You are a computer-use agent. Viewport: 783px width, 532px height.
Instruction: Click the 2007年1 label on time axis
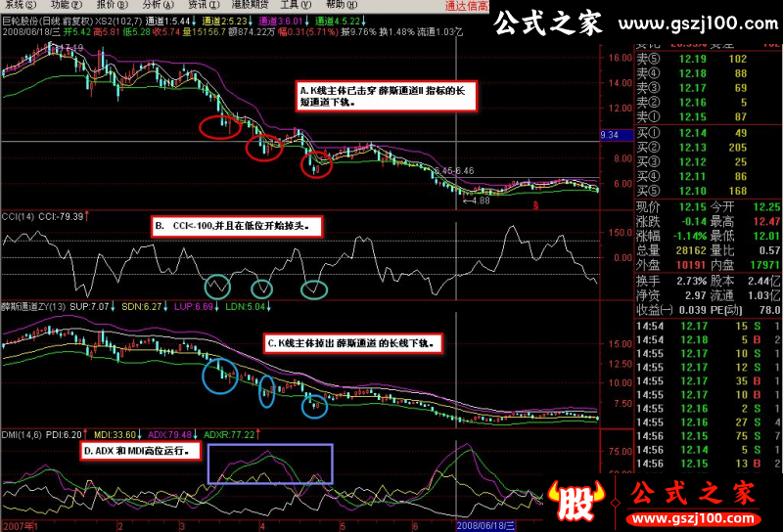click(x=21, y=526)
